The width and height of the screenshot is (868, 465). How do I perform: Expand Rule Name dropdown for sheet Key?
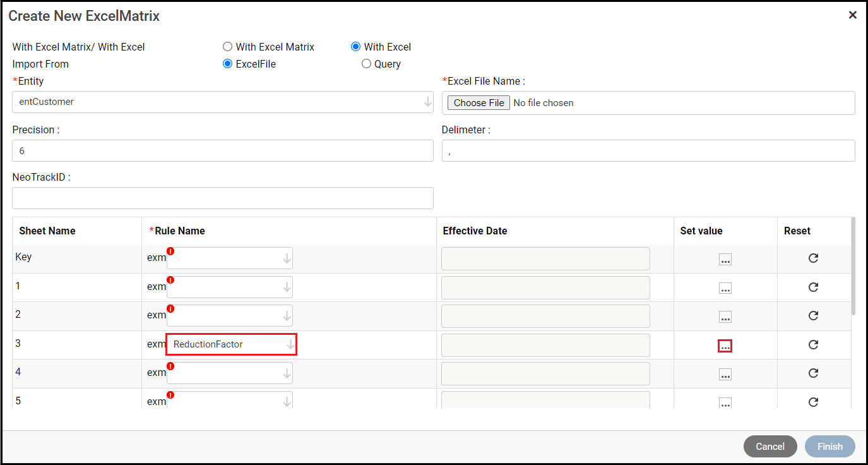tap(287, 258)
